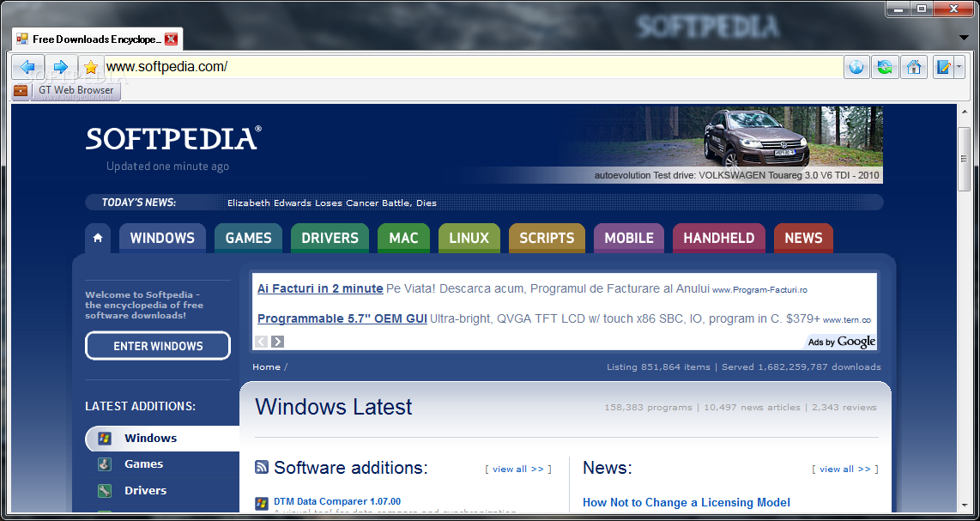Go forward with the blue right arrow
The image size is (980, 521).
click(x=61, y=67)
